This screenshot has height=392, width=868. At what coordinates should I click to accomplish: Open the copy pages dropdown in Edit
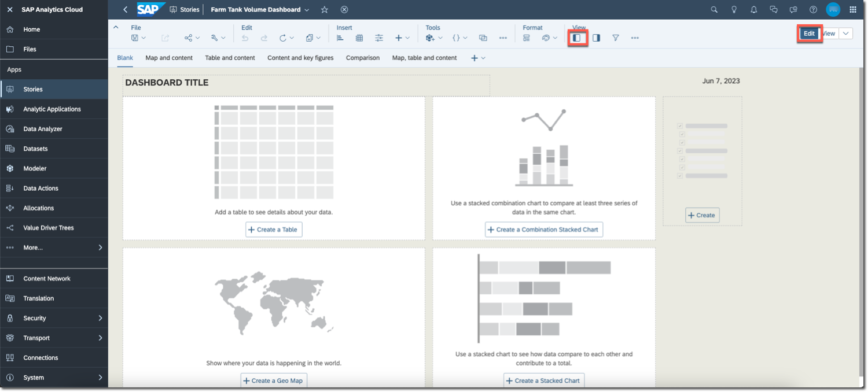tap(313, 38)
